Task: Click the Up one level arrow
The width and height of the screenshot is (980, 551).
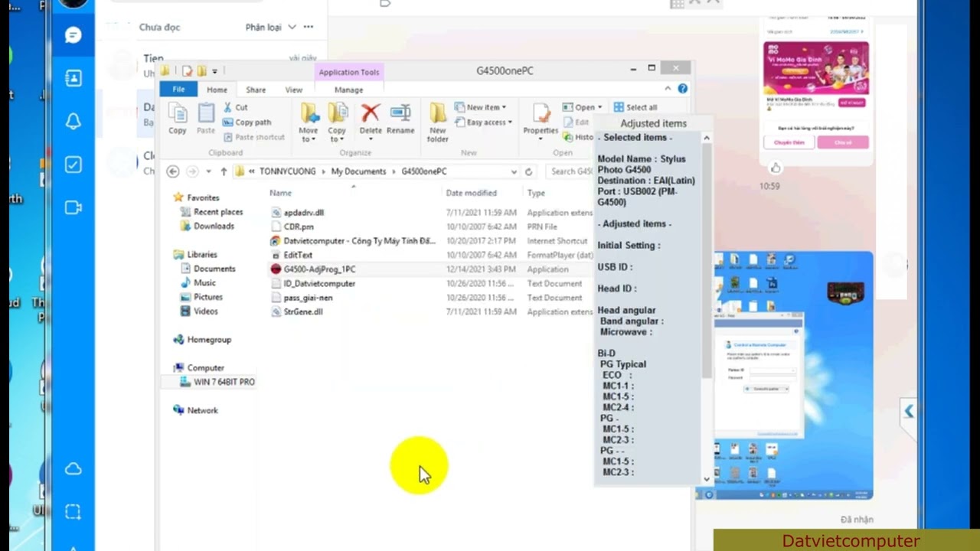Action: click(224, 171)
